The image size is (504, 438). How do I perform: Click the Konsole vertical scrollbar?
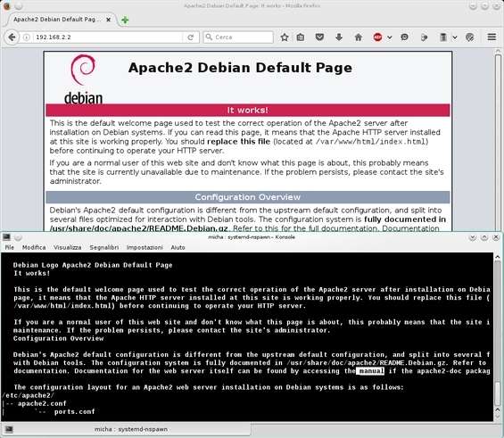pos(497,333)
